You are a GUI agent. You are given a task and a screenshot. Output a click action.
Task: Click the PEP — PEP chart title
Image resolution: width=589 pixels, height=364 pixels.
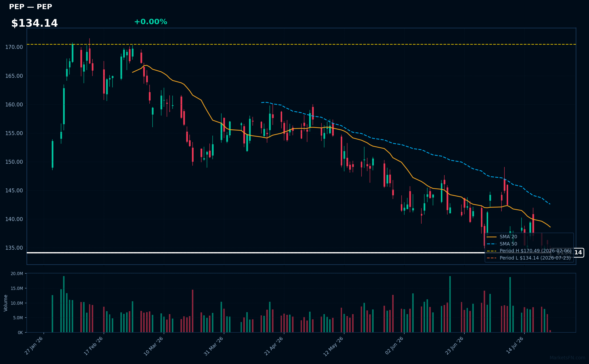pos(30,7)
